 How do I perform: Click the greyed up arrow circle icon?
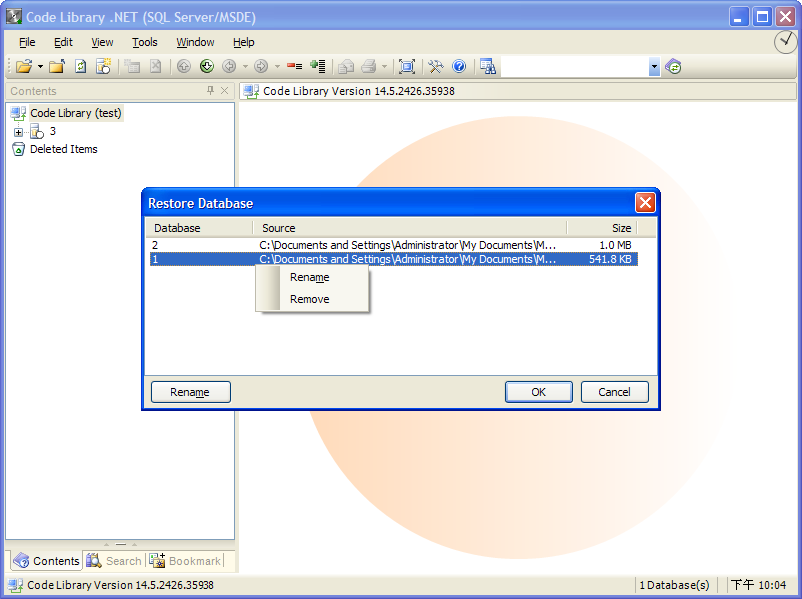[184, 66]
